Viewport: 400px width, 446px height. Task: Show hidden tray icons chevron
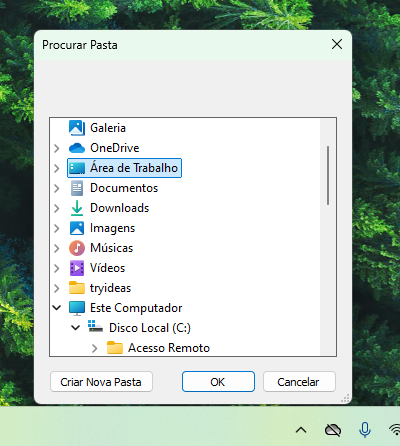301,430
